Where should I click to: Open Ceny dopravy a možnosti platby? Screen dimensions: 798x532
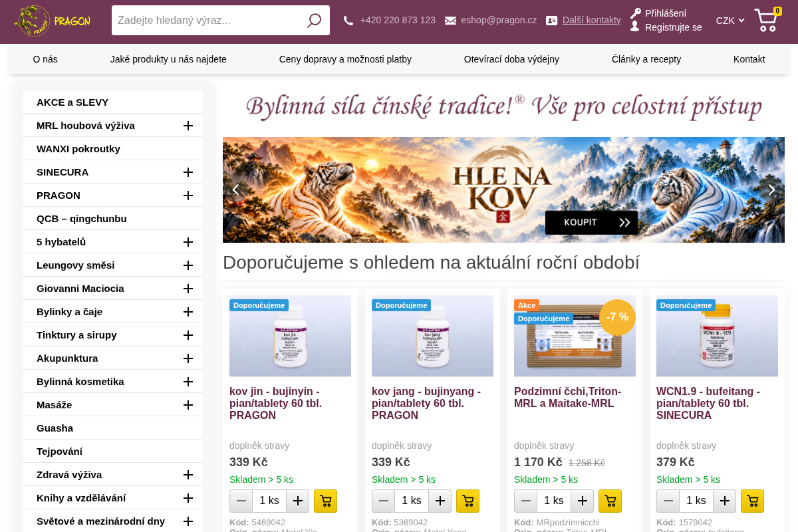tap(345, 59)
